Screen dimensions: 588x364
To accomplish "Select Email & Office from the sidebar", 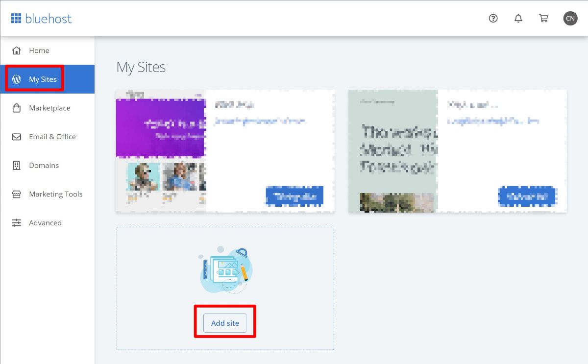I will click(52, 137).
